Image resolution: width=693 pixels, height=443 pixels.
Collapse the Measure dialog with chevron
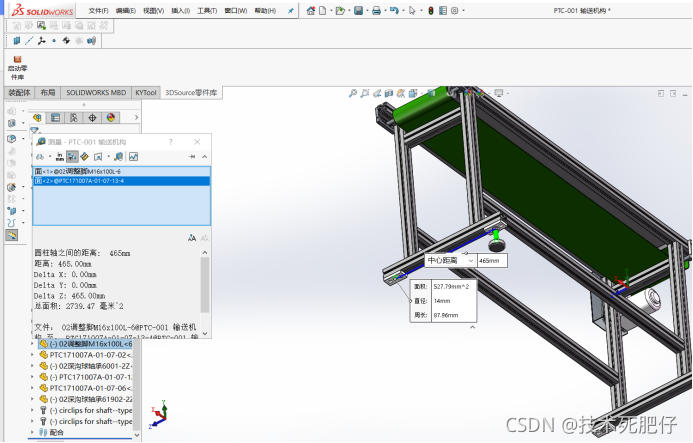coord(205,157)
